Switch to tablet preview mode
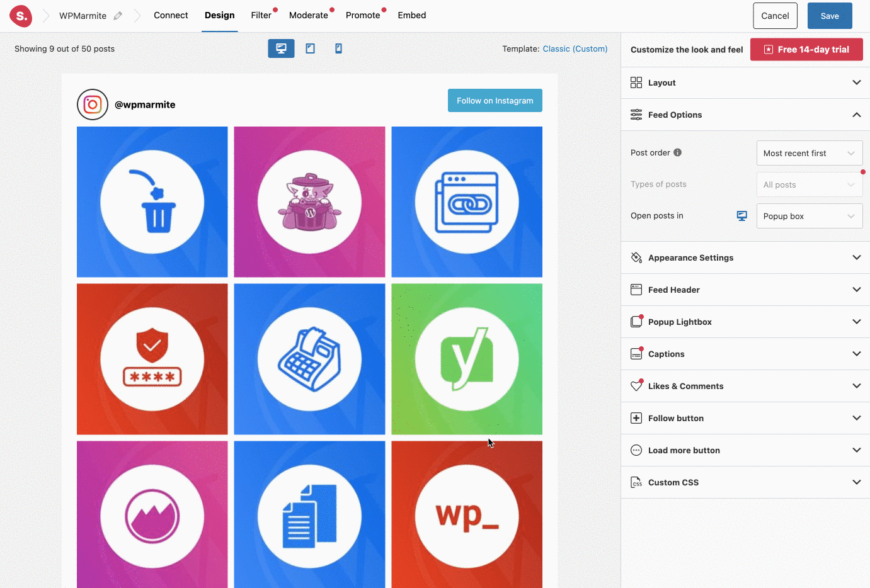 (310, 48)
